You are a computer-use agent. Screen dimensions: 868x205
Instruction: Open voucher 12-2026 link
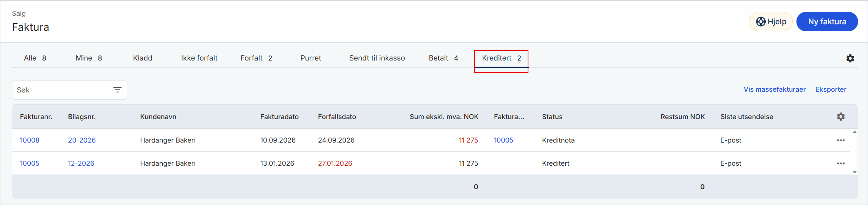(x=81, y=163)
